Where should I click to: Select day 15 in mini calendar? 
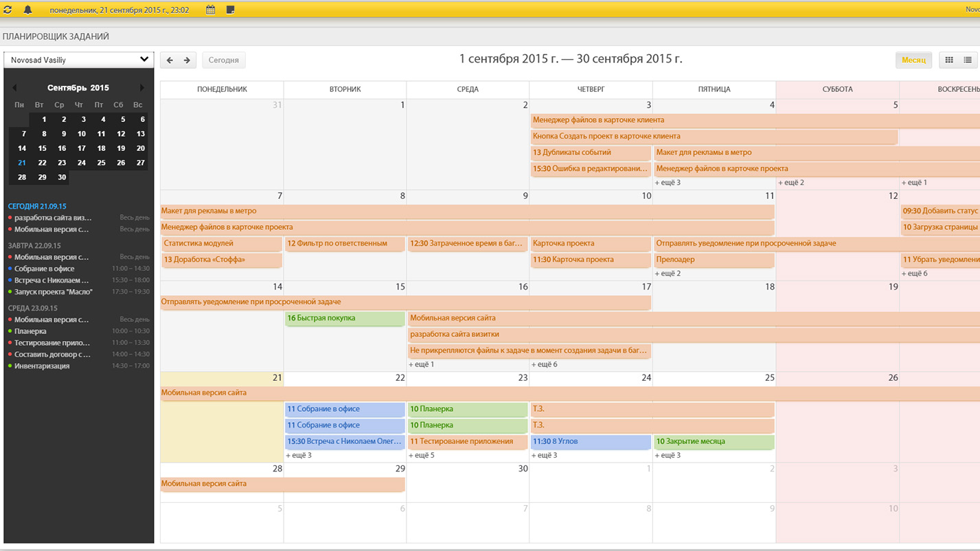(42, 148)
